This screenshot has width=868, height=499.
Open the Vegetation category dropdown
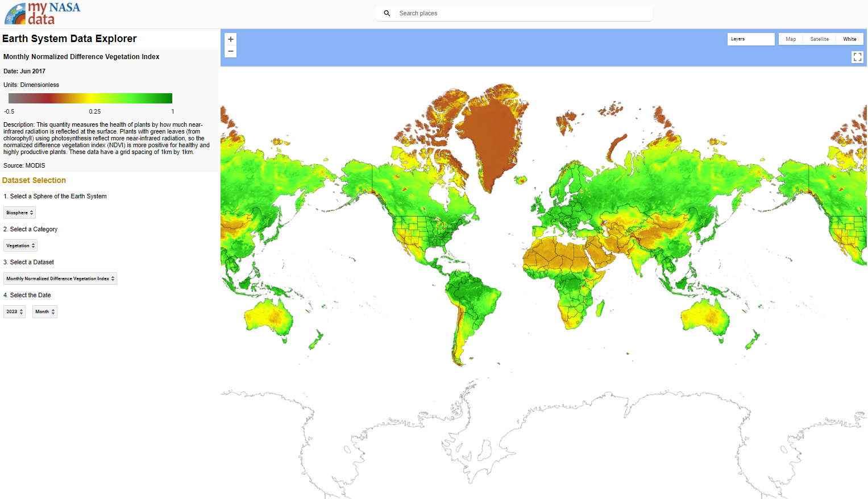tap(20, 245)
